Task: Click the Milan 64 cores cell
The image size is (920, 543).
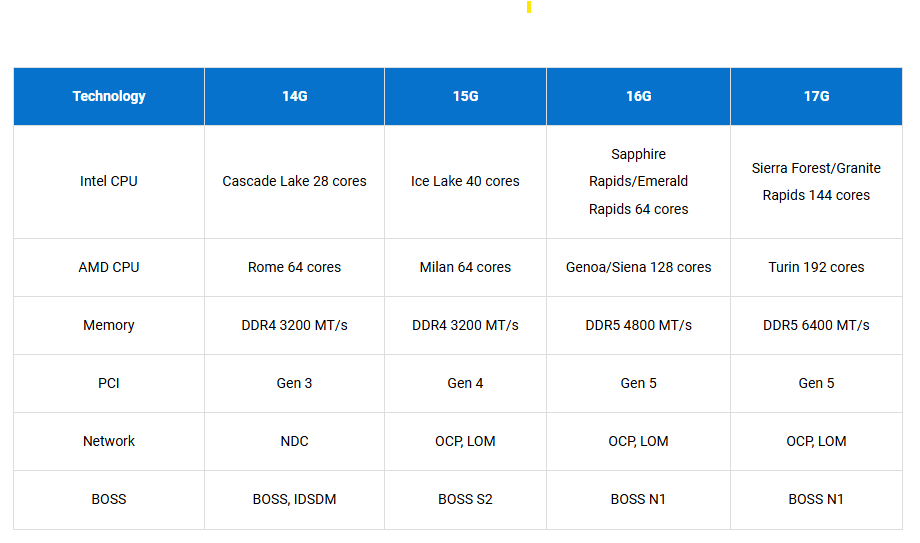Action: 465,268
